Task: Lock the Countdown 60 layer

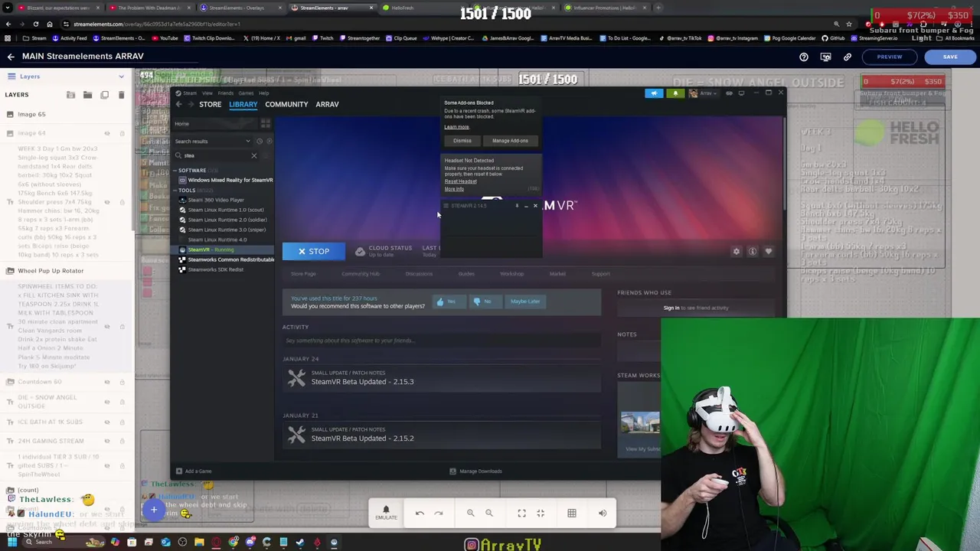Action: coord(121,382)
